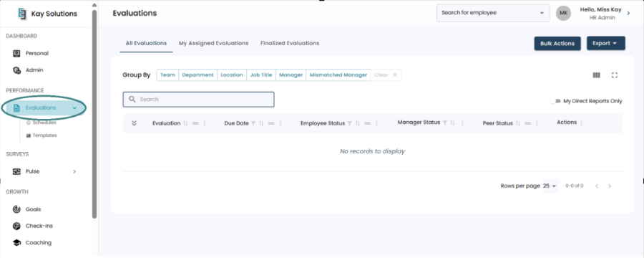Toggle My Direct Reports Only switch

pyautogui.click(x=556, y=101)
